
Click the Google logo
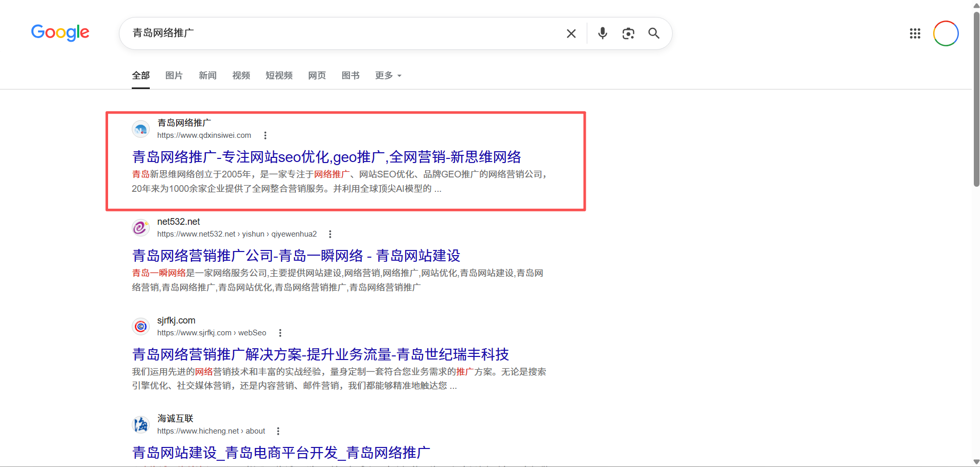[60, 33]
